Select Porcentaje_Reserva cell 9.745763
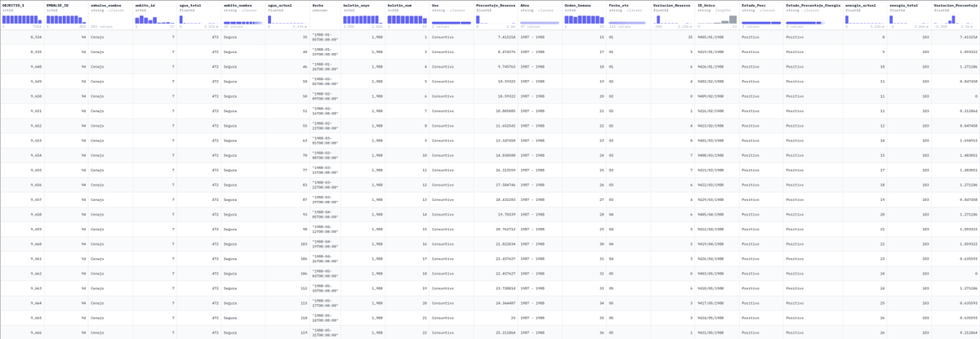 click(506, 66)
